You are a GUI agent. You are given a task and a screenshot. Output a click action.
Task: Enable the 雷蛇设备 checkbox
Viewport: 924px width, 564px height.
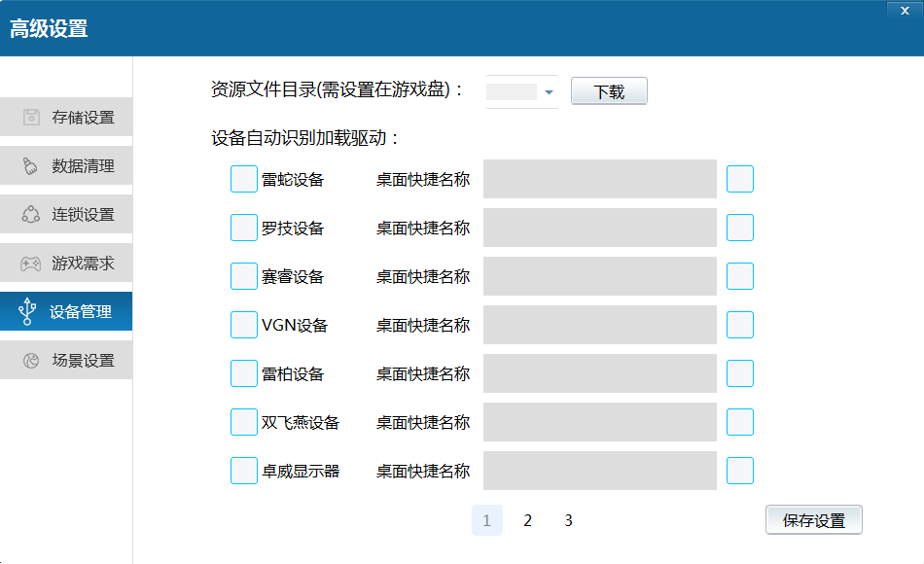243,179
